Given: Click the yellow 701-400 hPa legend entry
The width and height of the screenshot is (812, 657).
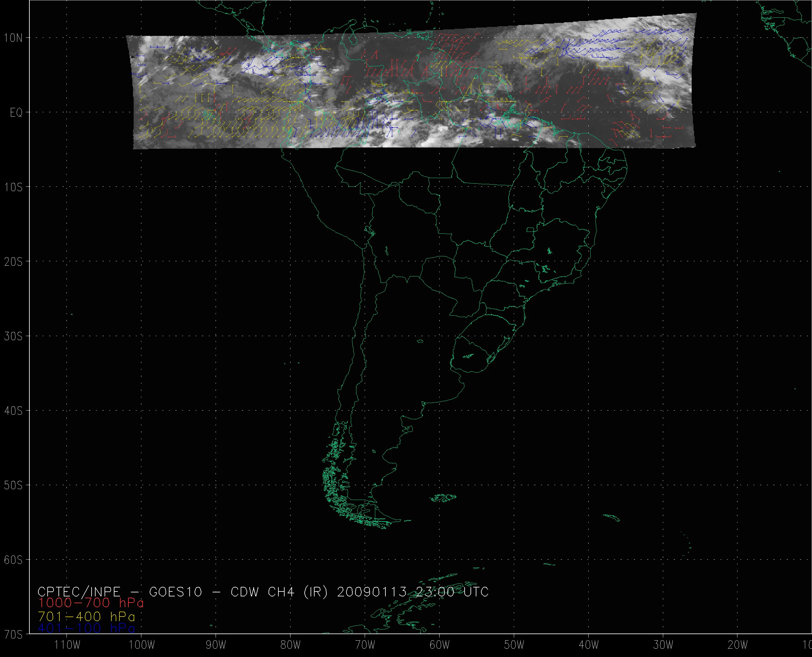Looking at the screenshot, I should click(x=86, y=616).
